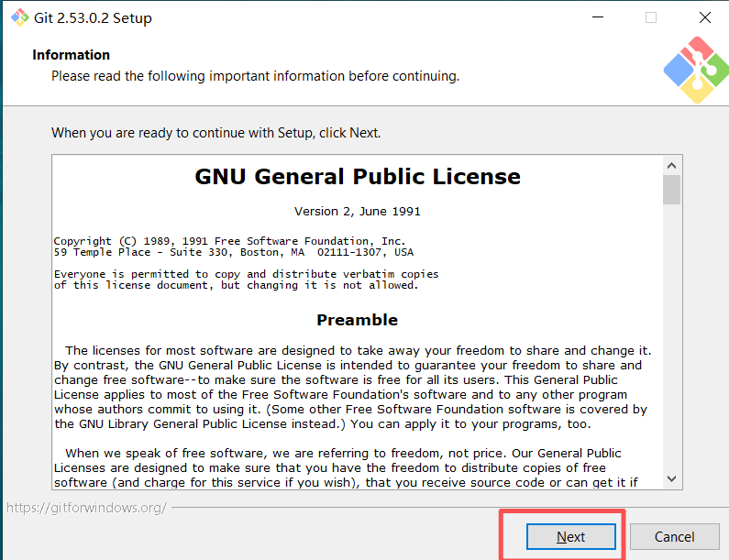Screen dimensions: 729x560
Task: Click the greyed-out maximize button
Action: pyautogui.click(x=651, y=17)
